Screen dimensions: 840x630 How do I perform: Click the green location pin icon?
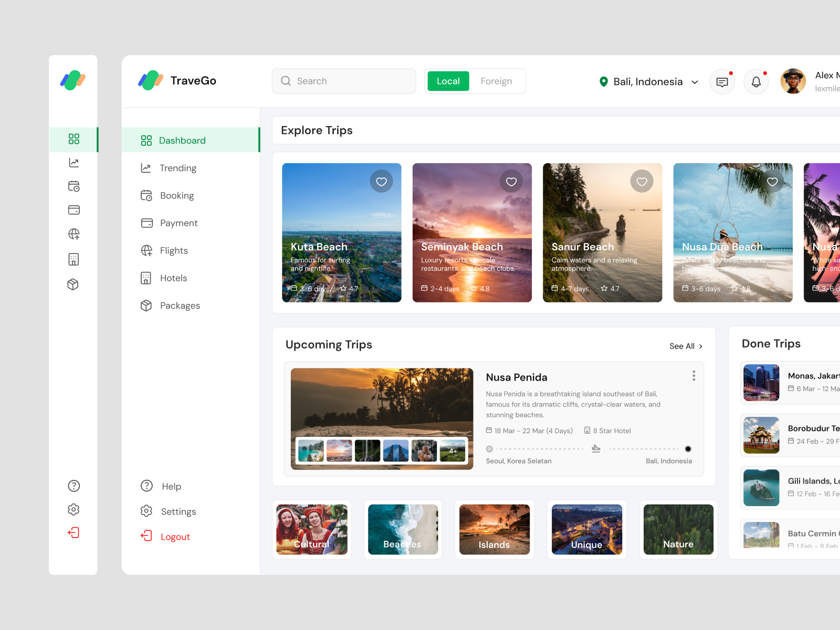(604, 81)
